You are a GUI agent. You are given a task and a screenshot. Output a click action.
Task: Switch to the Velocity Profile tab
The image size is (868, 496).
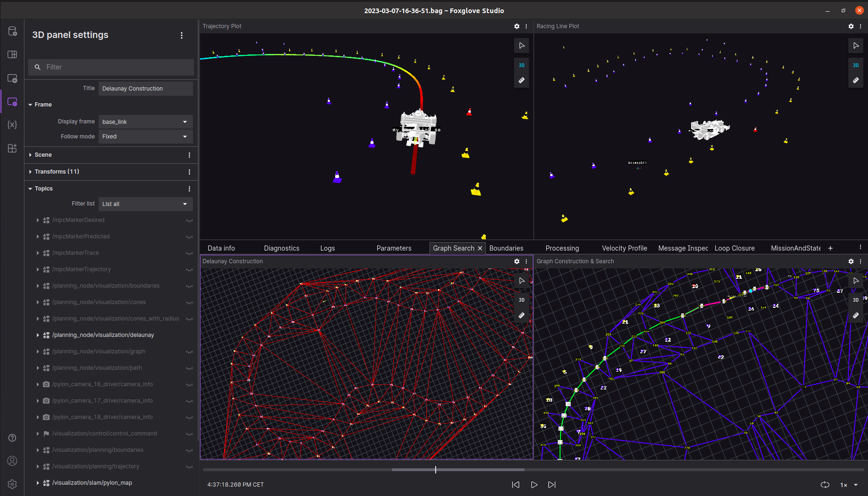click(x=624, y=248)
